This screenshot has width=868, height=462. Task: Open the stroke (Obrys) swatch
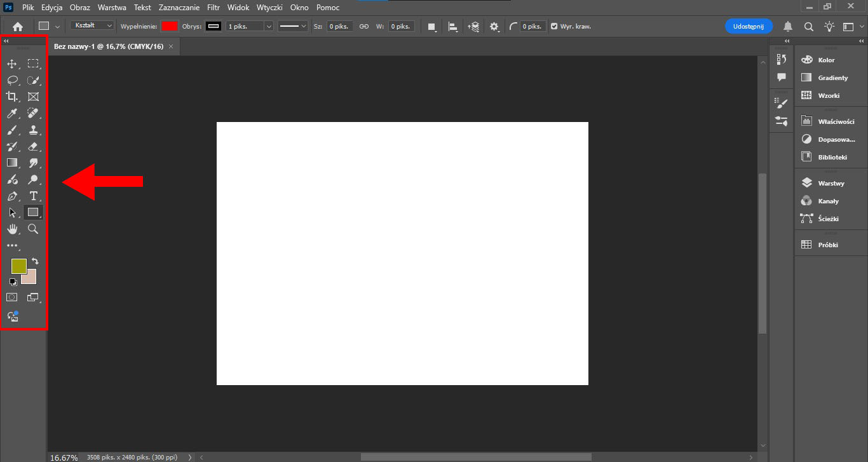[x=214, y=26]
